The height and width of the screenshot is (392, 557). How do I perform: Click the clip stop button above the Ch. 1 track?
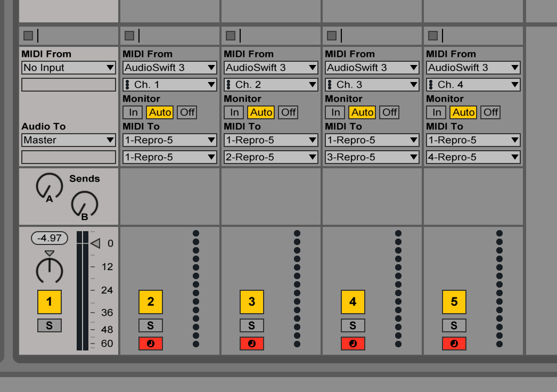coord(129,36)
